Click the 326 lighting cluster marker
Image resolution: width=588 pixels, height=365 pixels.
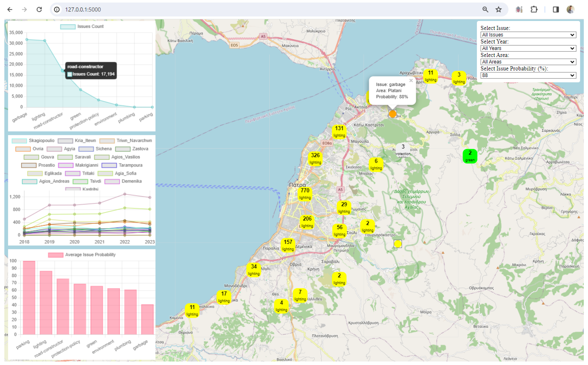[315, 158]
